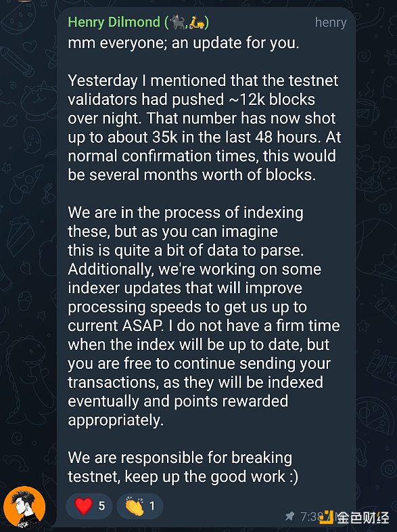The height and width of the screenshot is (532, 397).
Task: Click the clap reaction count 1
Action: 152,506
